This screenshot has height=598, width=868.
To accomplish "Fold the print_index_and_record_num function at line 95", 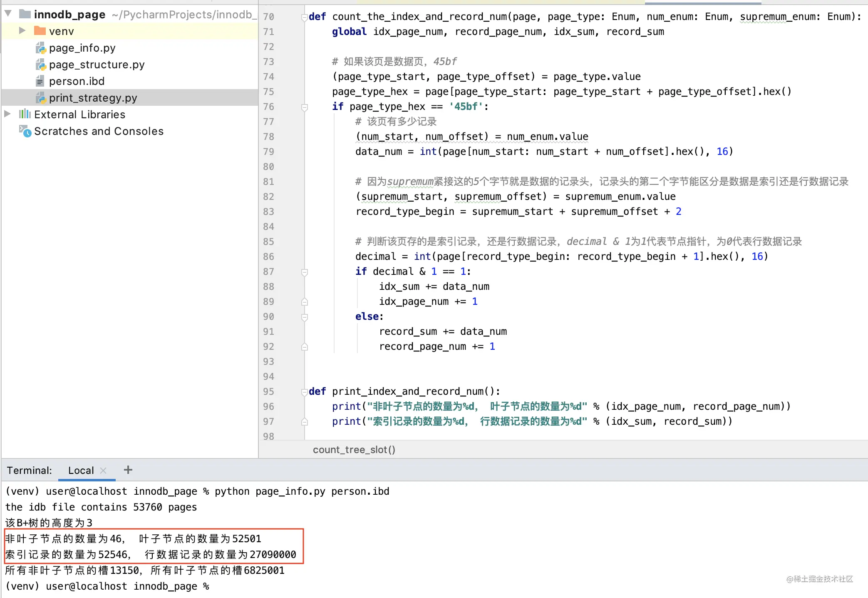I will (305, 392).
